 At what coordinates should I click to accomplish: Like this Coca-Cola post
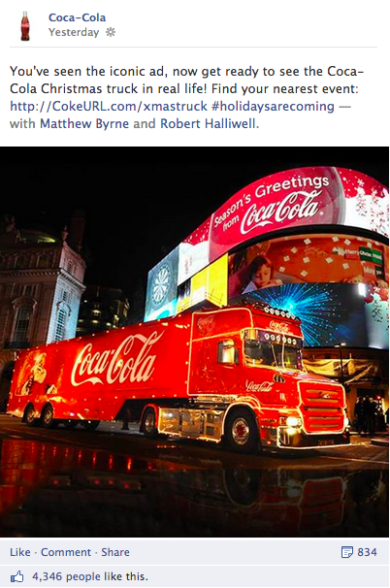[x=20, y=552]
